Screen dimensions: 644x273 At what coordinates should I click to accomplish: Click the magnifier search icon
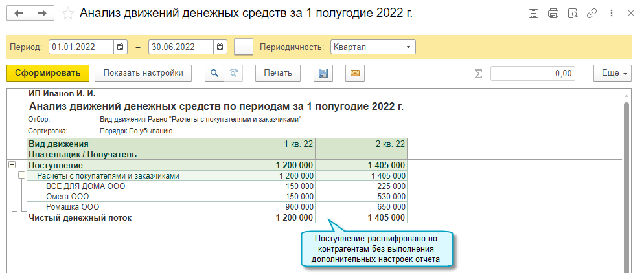click(214, 73)
